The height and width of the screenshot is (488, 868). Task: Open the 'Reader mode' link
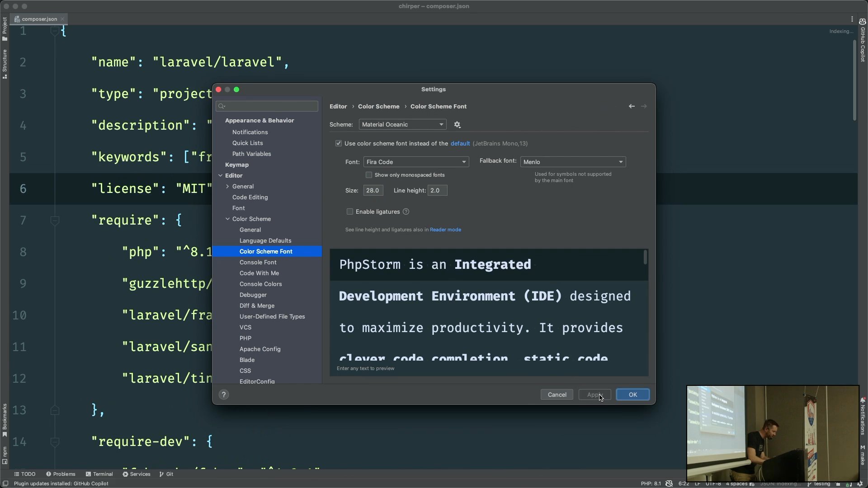[445, 230]
